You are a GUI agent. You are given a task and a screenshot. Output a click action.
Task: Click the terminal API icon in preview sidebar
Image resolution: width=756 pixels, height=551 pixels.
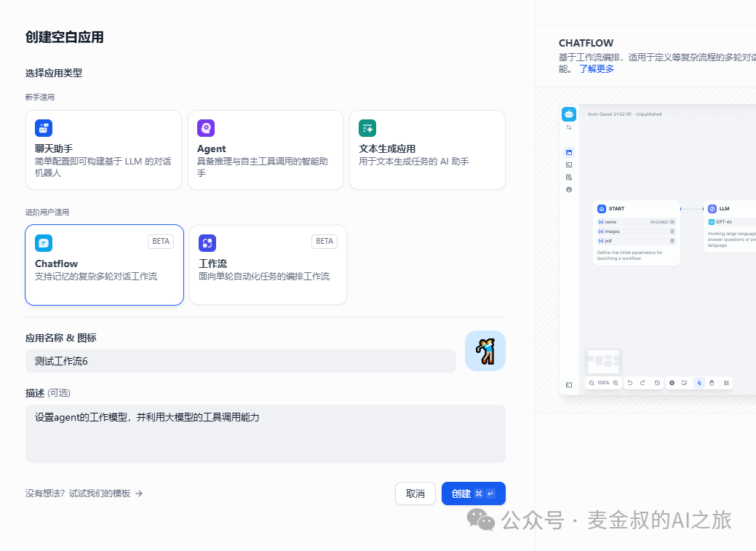(x=569, y=165)
